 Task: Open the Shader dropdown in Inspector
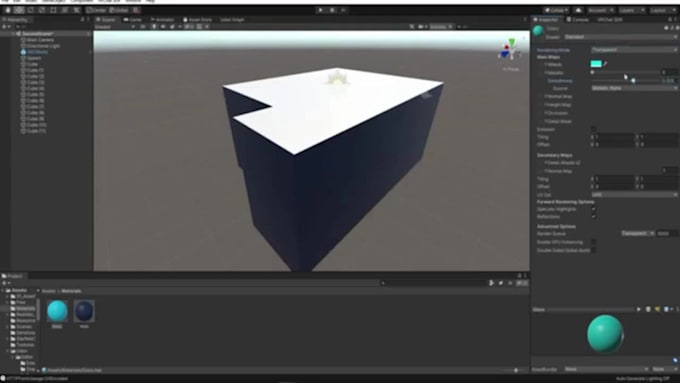pyautogui.click(x=620, y=37)
